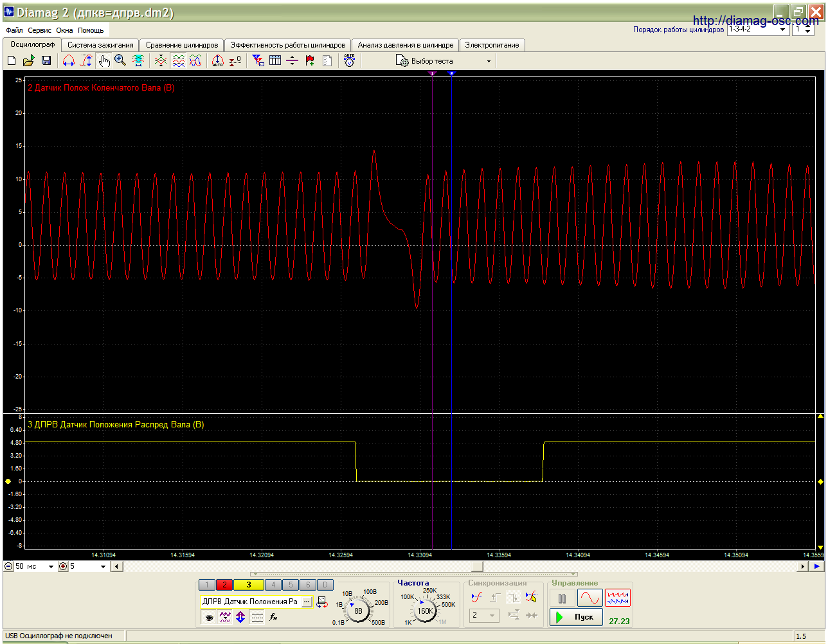Viewport: 828px width, 644px height.
Task: Select yellow channel 3 button
Action: (x=249, y=585)
